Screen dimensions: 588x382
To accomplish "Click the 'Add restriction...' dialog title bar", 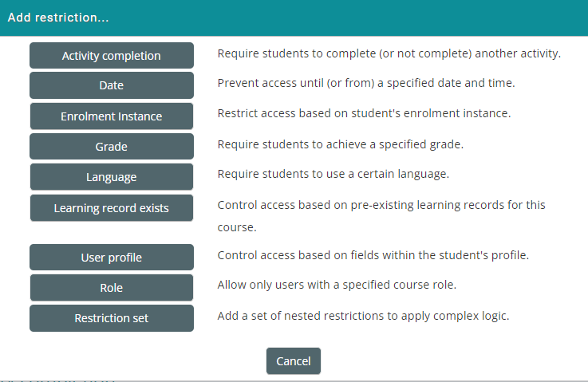I will 294,18.
